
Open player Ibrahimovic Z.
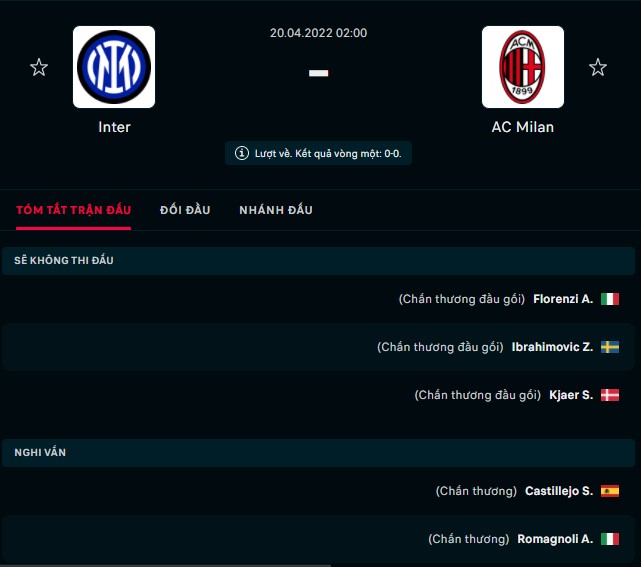pyautogui.click(x=552, y=347)
